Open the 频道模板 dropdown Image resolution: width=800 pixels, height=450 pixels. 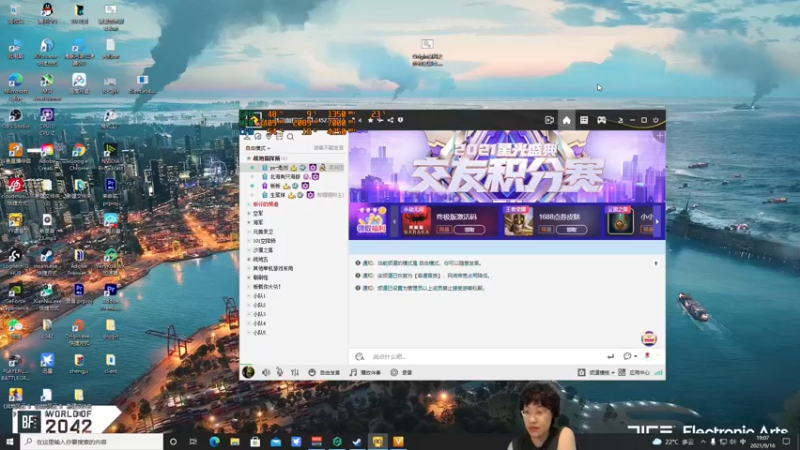click(x=596, y=372)
